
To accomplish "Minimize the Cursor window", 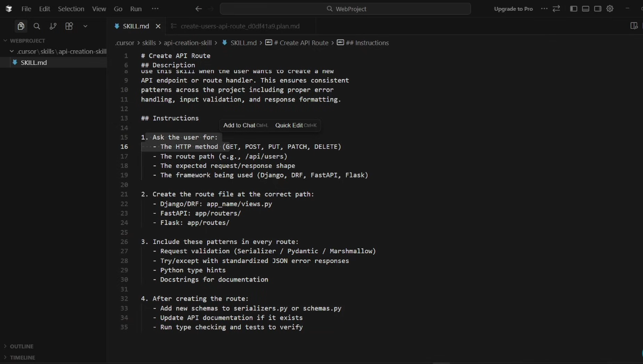I will click(627, 9).
